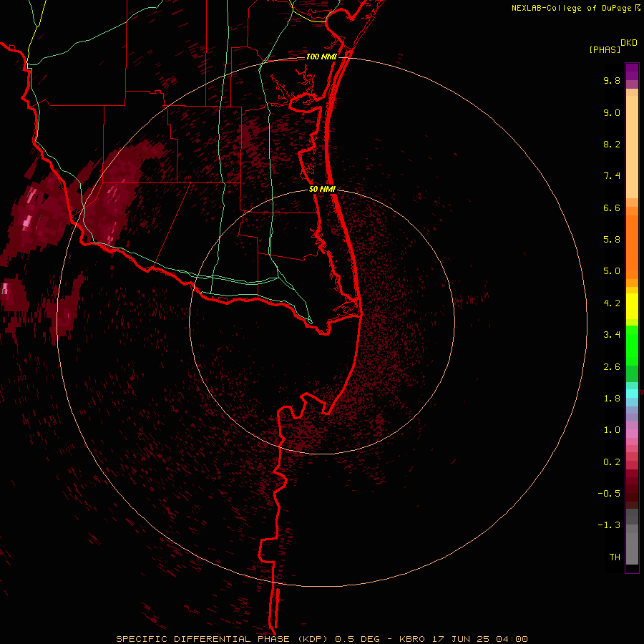Screen dimensions: 644x644
Task: Click the 17 JUN 25 04:00 timestamp
Action: [479, 639]
